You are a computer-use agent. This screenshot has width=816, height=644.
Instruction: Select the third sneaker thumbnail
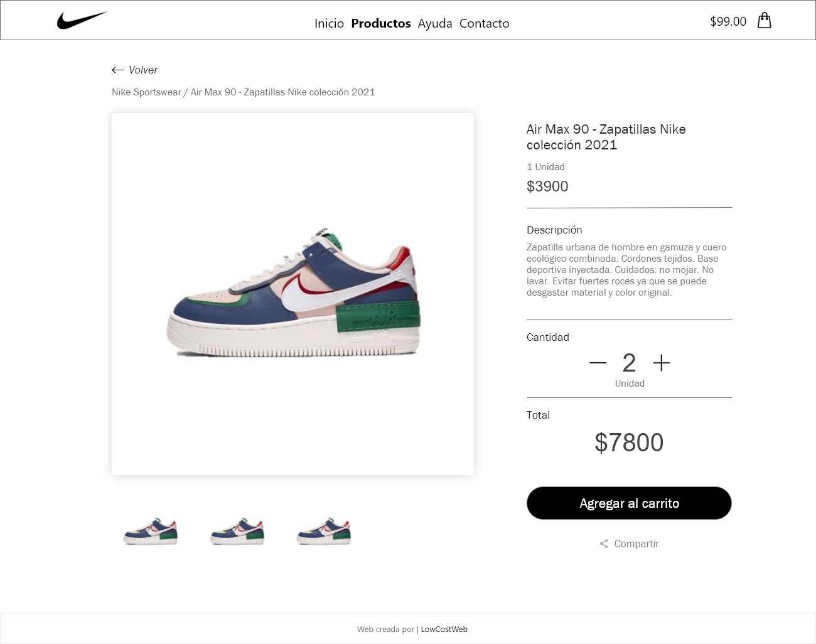coord(324,531)
